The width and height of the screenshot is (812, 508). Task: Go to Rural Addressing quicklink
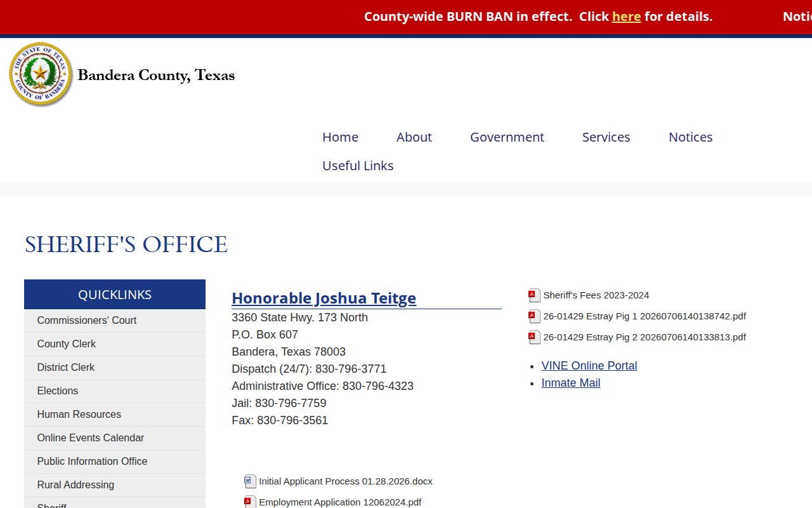(x=115, y=485)
